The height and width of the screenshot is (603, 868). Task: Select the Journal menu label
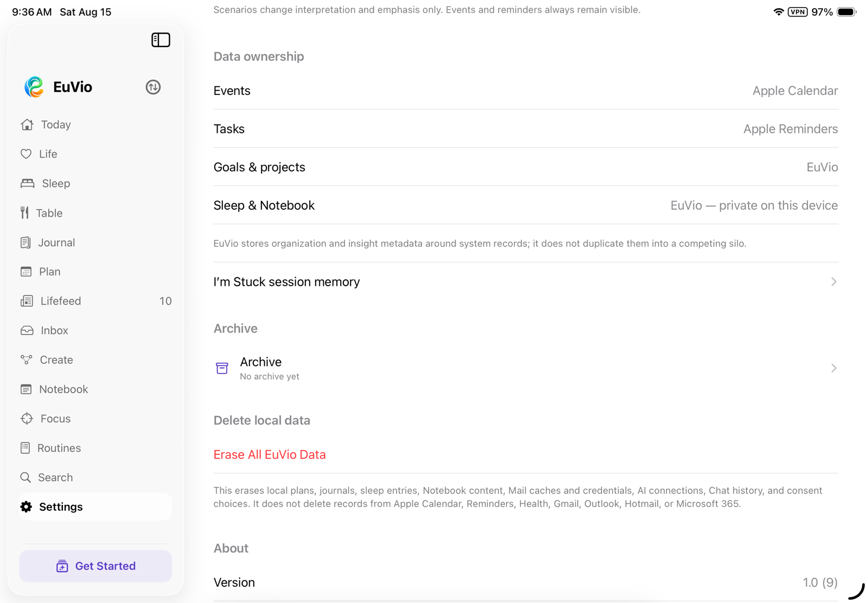(56, 242)
